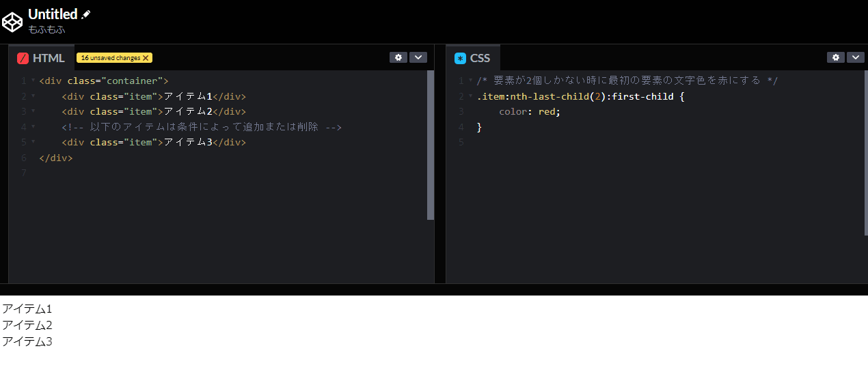This screenshot has width=868, height=383.
Task: Click the red HTML slash icon
Action: pyautogui.click(x=23, y=58)
